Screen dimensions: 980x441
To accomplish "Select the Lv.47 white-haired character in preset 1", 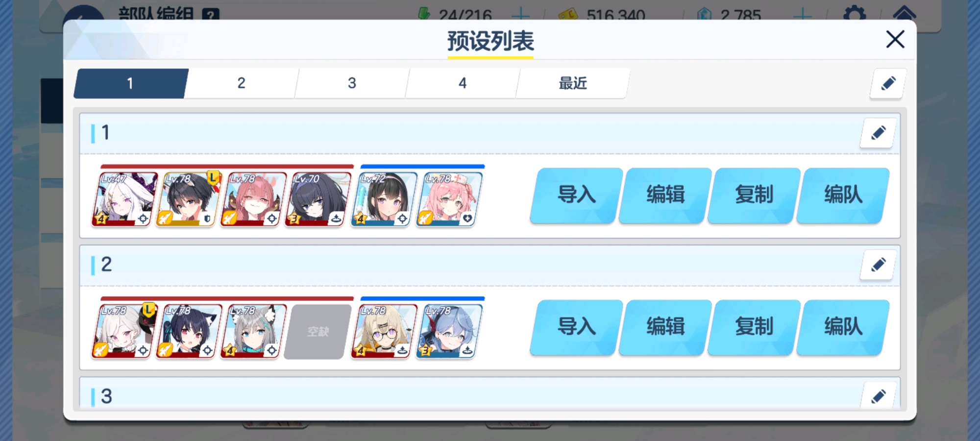I will pyautogui.click(x=124, y=199).
